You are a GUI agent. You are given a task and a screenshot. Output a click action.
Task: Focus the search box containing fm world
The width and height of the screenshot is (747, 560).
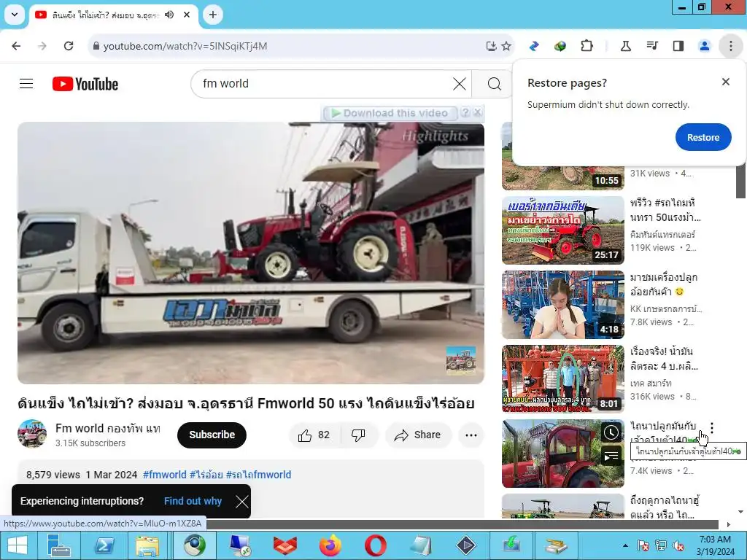(324, 84)
